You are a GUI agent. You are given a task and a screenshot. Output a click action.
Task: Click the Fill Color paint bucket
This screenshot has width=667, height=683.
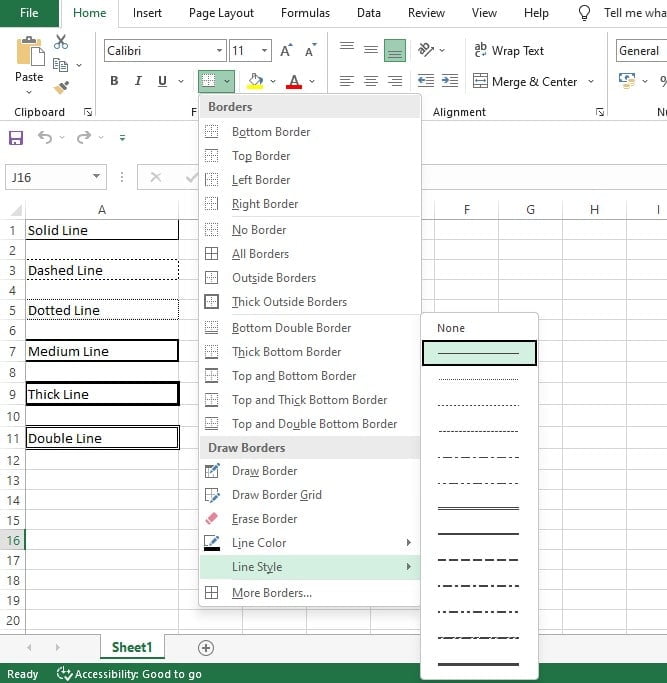(x=255, y=81)
